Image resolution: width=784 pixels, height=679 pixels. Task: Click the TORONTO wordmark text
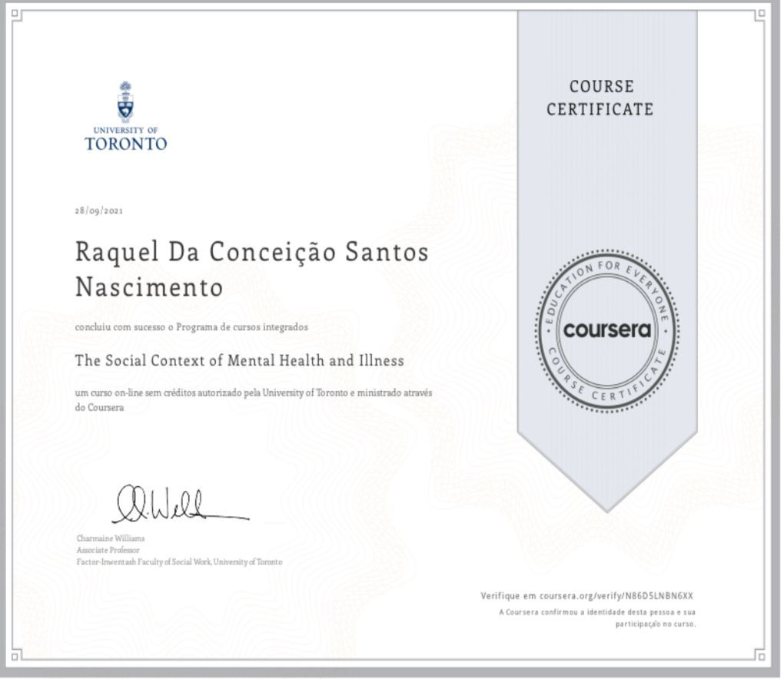click(125, 144)
